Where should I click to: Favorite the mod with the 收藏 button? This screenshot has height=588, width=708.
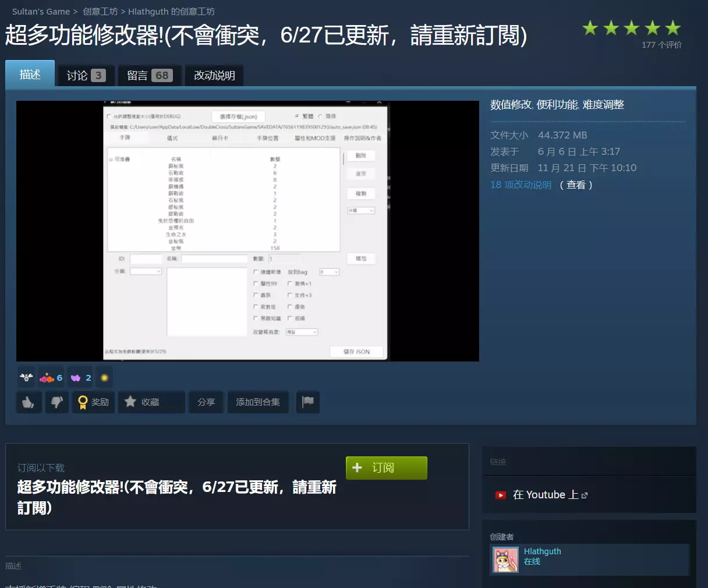pyautogui.click(x=151, y=402)
